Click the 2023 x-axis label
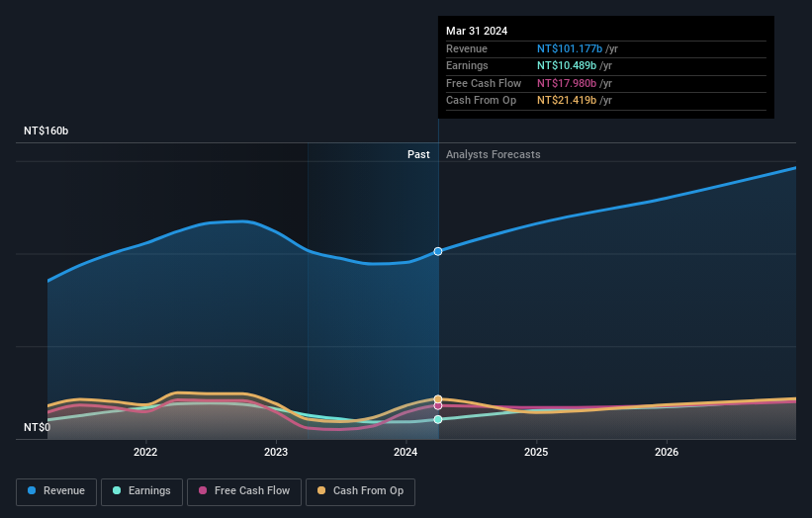812x518 pixels. point(276,452)
